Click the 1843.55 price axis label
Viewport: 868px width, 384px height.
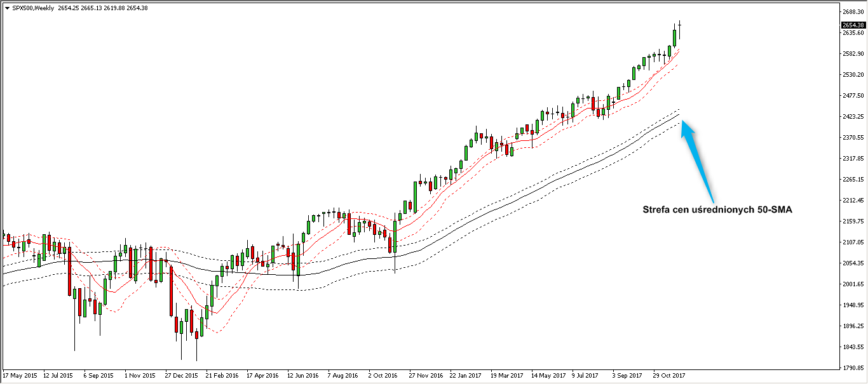(852, 347)
